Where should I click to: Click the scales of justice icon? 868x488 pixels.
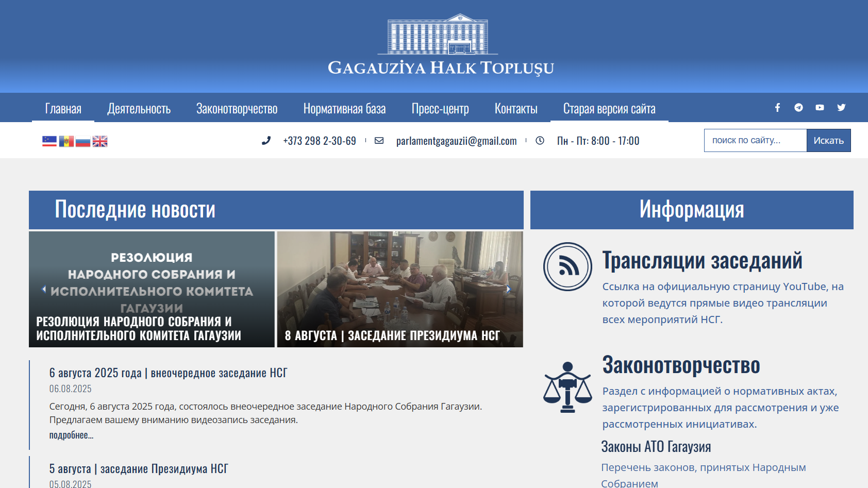[x=567, y=387]
